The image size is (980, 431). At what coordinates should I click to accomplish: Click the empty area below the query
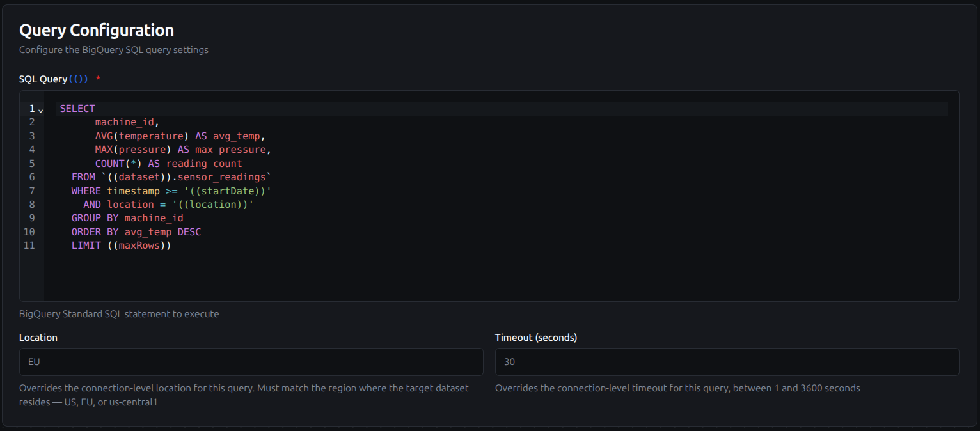click(x=499, y=275)
